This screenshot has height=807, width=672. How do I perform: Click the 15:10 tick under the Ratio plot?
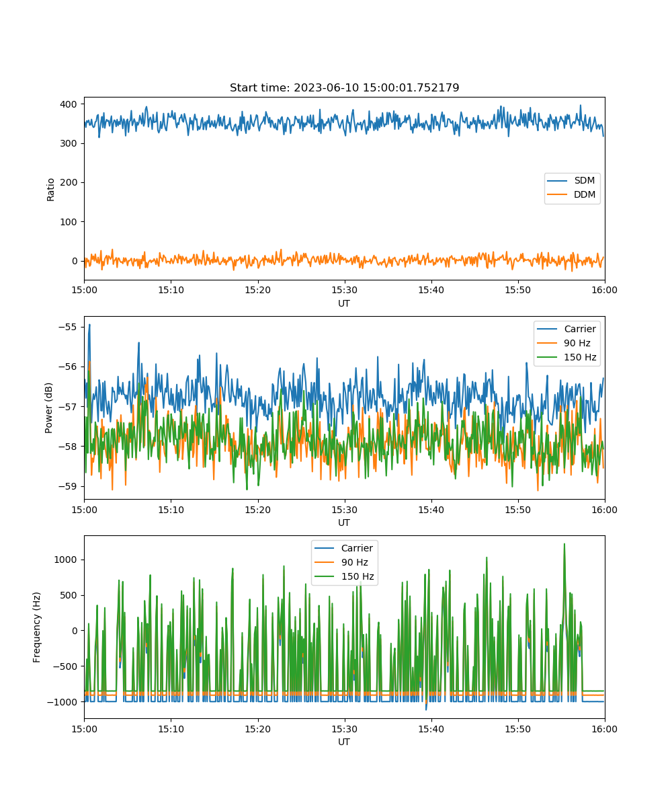[171, 290]
